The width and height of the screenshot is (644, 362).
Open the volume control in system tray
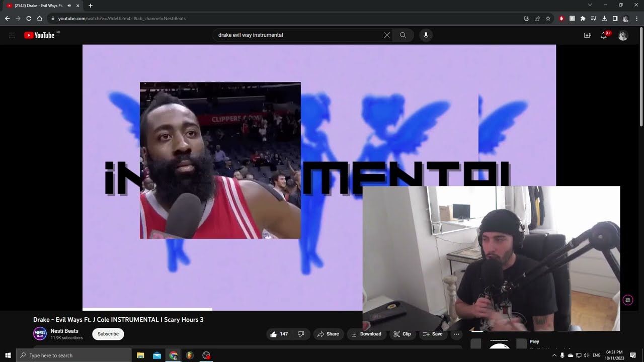click(586, 355)
